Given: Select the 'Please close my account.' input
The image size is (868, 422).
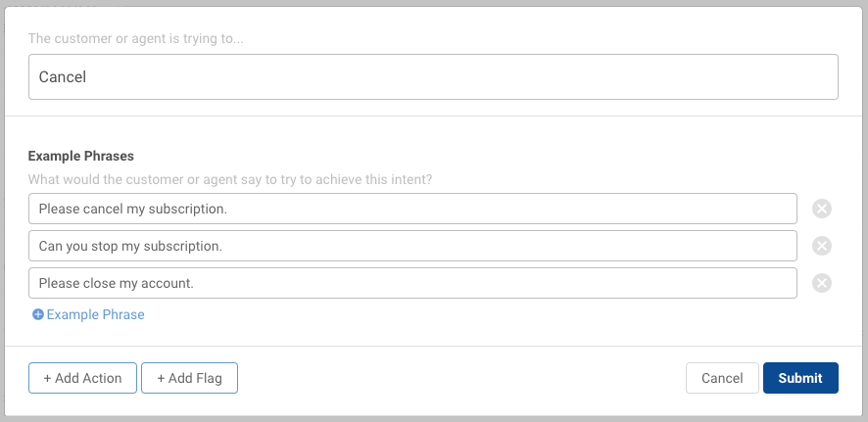Looking at the screenshot, I should tap(413, 283).
